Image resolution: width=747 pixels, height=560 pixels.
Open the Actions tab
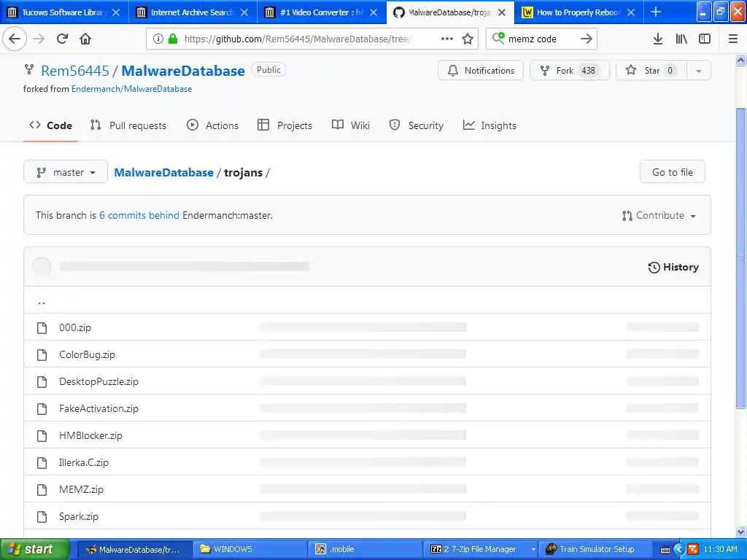coord(212,125)
